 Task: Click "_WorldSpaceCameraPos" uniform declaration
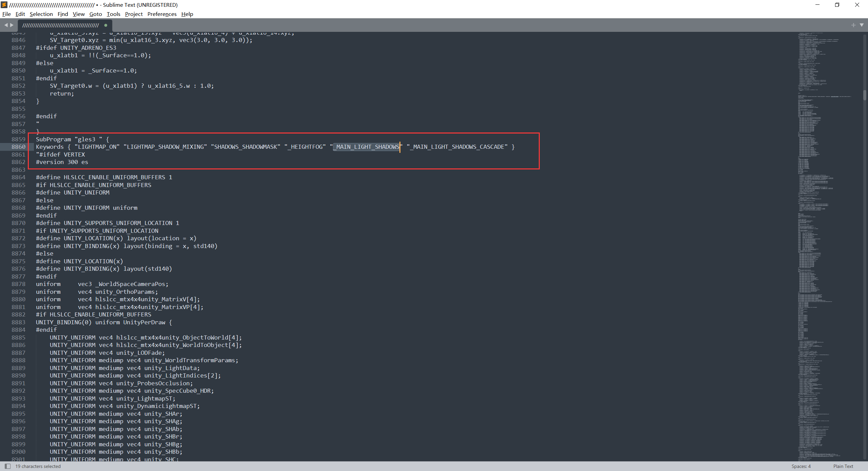point(102,284)
